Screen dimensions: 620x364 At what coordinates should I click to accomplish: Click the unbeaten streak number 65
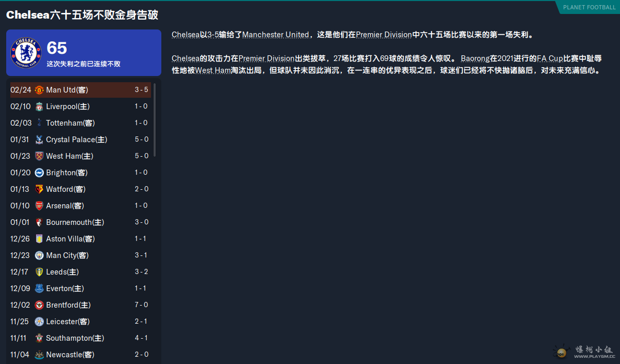point(57,48)
